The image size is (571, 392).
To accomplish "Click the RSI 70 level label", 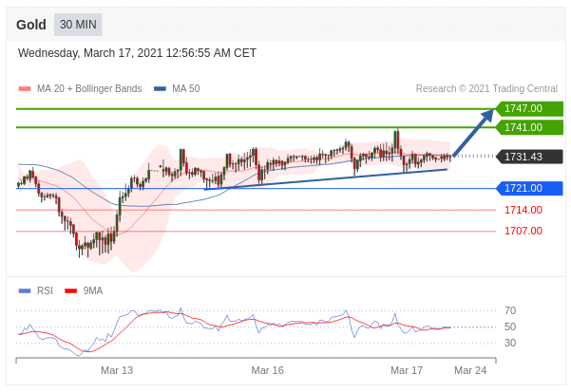I will coord(510,311).
